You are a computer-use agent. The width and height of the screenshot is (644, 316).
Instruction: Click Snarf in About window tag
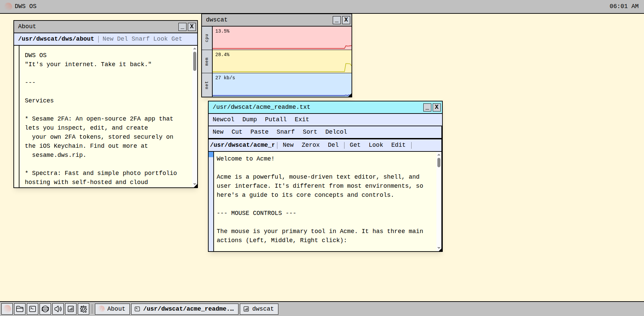(141, 39)
